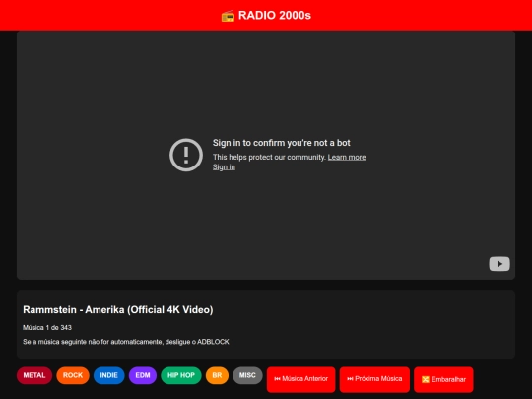Click the ADBLOCK notice text
Viewport: 532px width, 399px height.
tap(126, 342)
